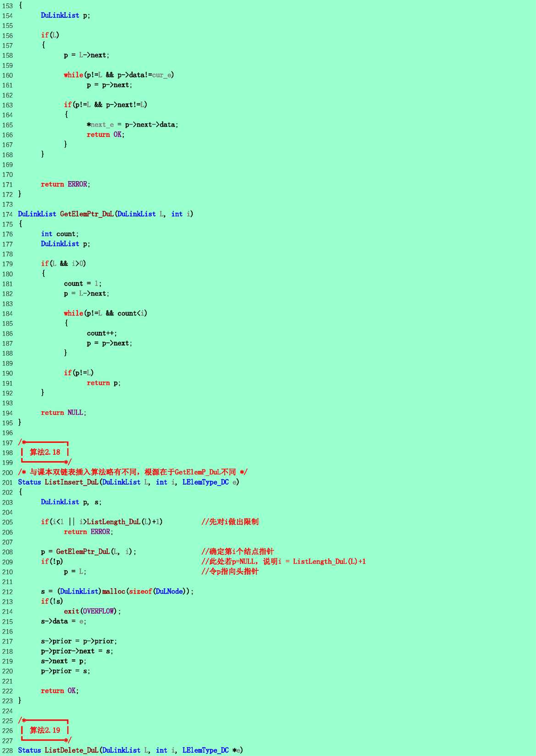The width and height of the screenshot is (536, 756).
Task: Click the 'p->prior->next = s;' line
Action: (77, 651)
